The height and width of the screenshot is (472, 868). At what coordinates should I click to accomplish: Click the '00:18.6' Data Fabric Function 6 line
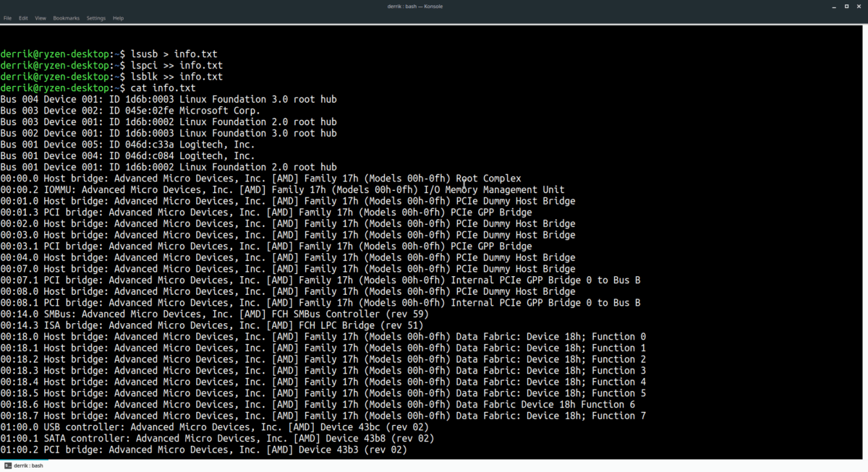point(318,405)
